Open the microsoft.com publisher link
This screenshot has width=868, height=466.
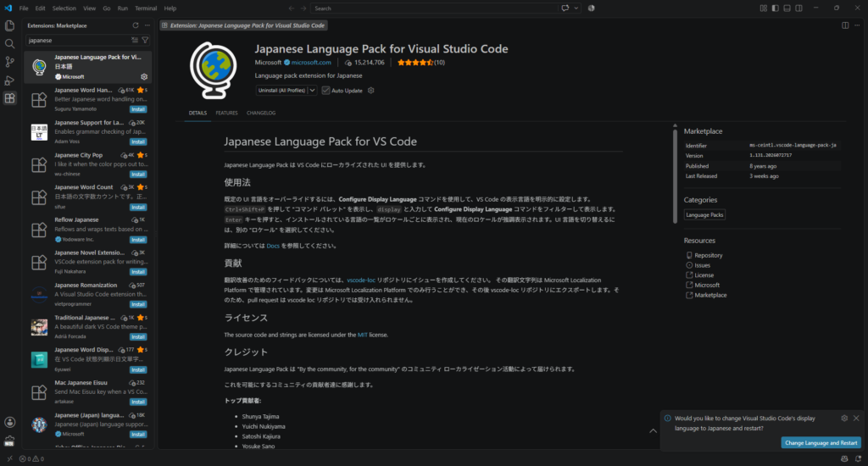point(311,63)
